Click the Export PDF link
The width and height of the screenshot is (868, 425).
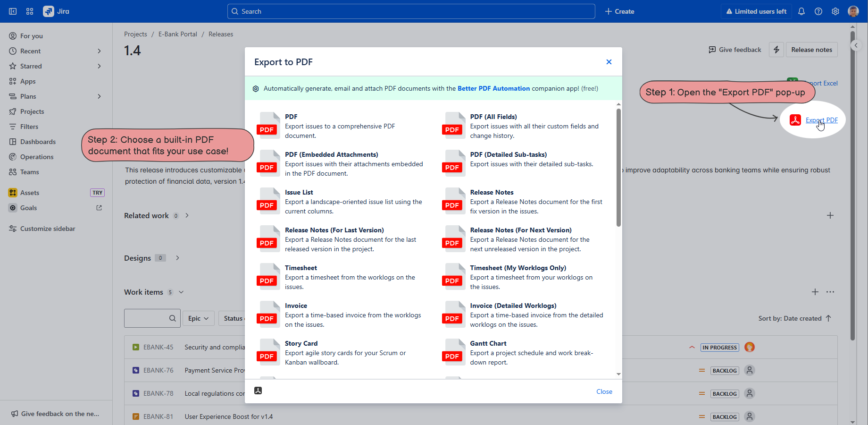tap(821, 120)
